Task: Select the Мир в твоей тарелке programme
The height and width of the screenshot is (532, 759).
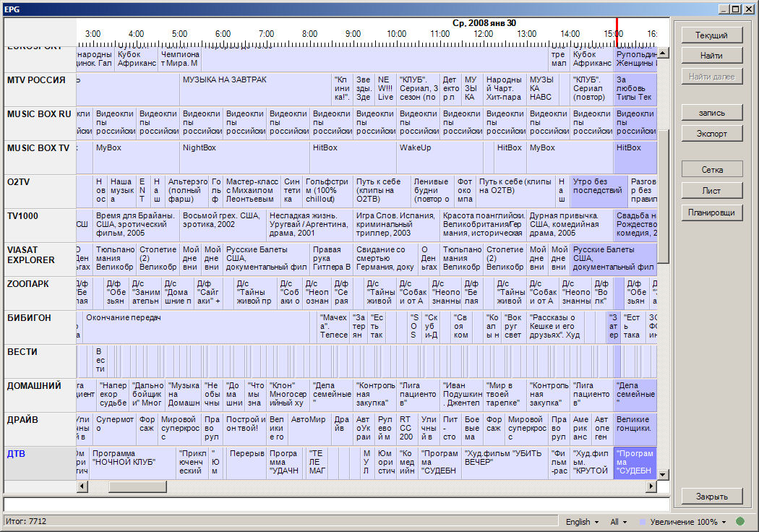Action: tap(505, 395)
